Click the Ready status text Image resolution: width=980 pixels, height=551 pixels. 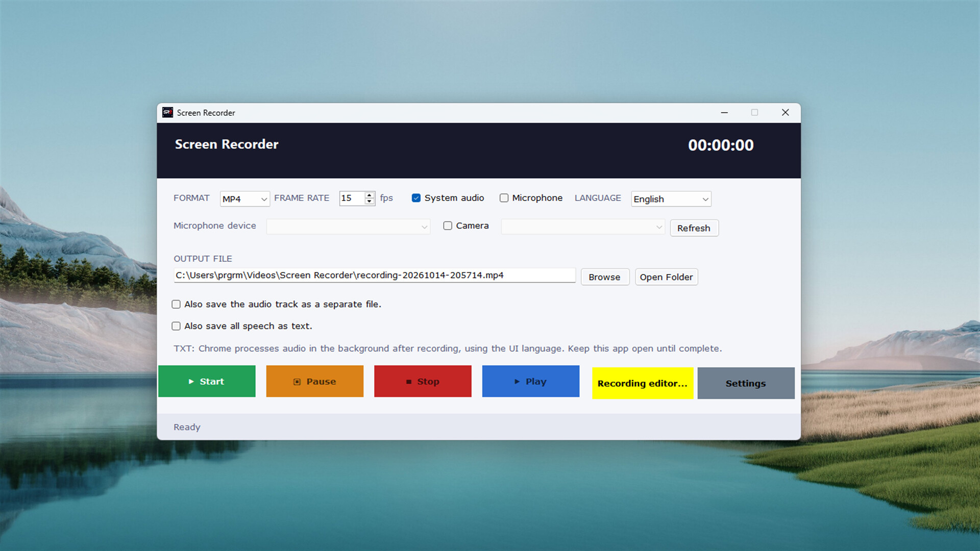(x=187, y=427)
